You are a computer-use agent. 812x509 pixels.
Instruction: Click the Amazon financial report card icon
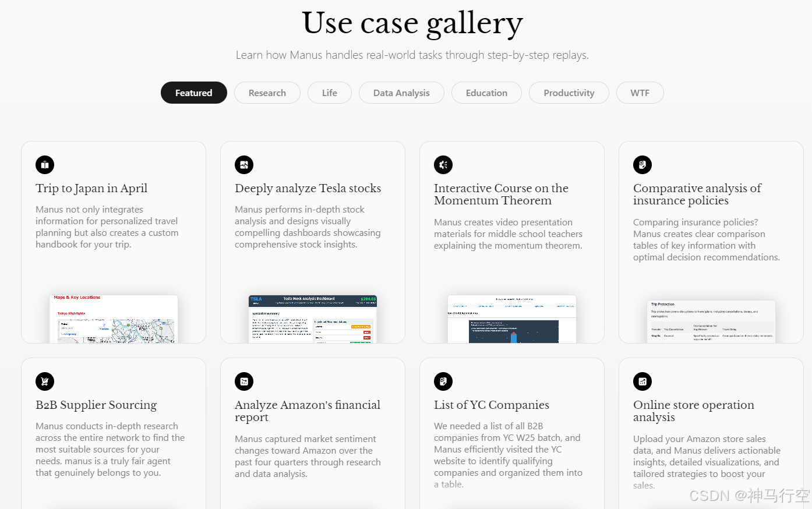point(244,381)
